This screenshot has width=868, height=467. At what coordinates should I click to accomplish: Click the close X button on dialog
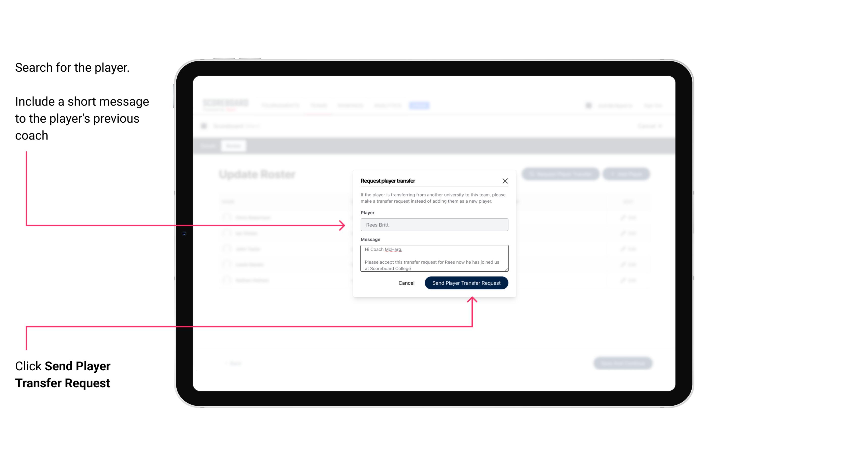pyautogui.click(x=505, y=181)
